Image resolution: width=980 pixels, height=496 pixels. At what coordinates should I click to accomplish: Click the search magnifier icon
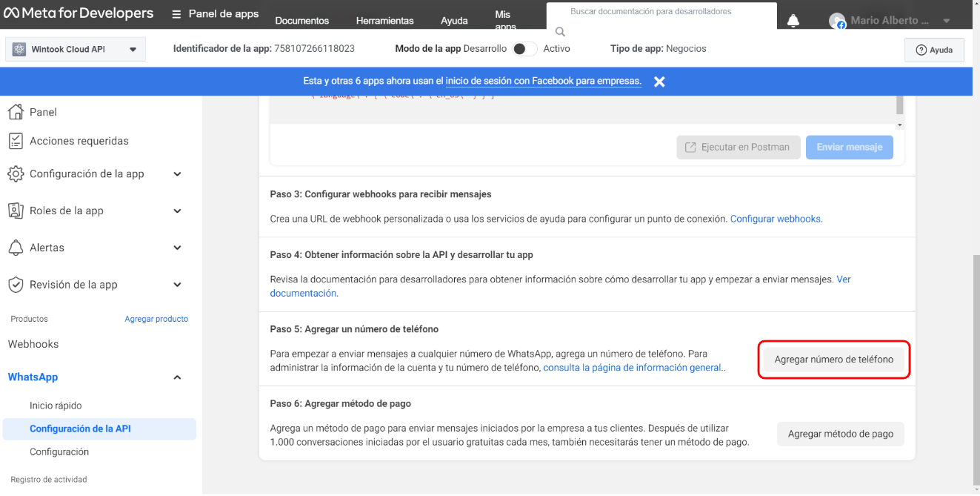(x=560, y=32)
